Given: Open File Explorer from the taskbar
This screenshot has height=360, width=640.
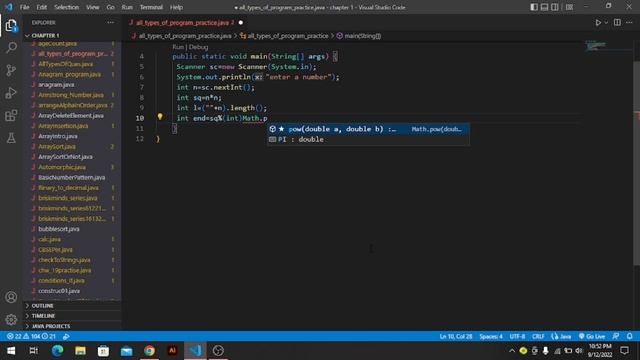Looking at the screenshot, I should tap(80, 351).
